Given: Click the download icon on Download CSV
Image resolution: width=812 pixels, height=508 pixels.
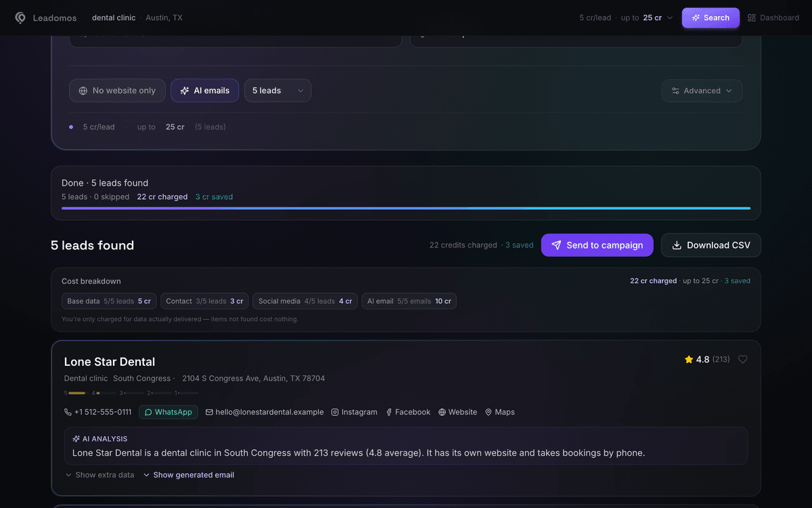Looking at the screenshot, I should tap(677, 245).
